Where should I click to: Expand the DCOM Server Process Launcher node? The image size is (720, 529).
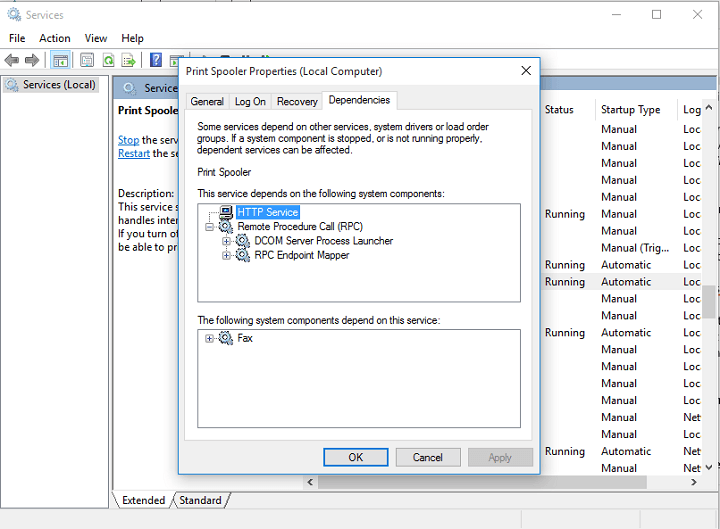tap(227, 241)
